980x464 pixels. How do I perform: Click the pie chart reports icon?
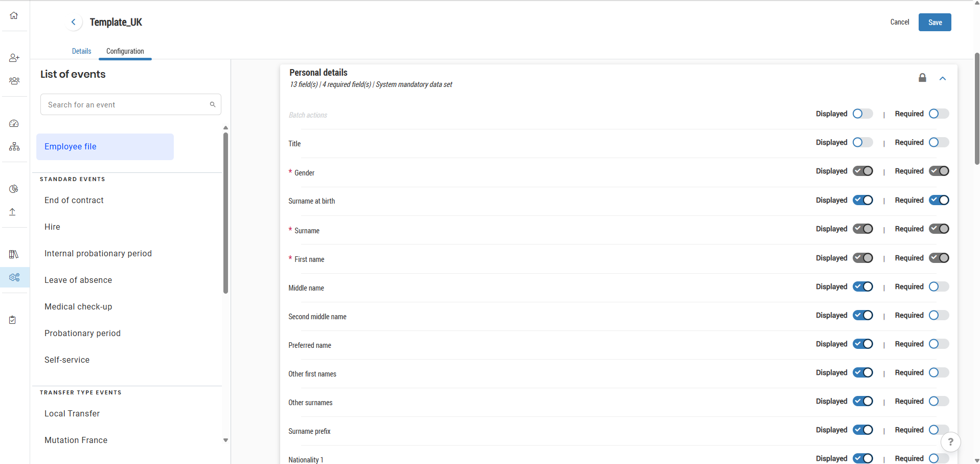[x=14, y=189]
